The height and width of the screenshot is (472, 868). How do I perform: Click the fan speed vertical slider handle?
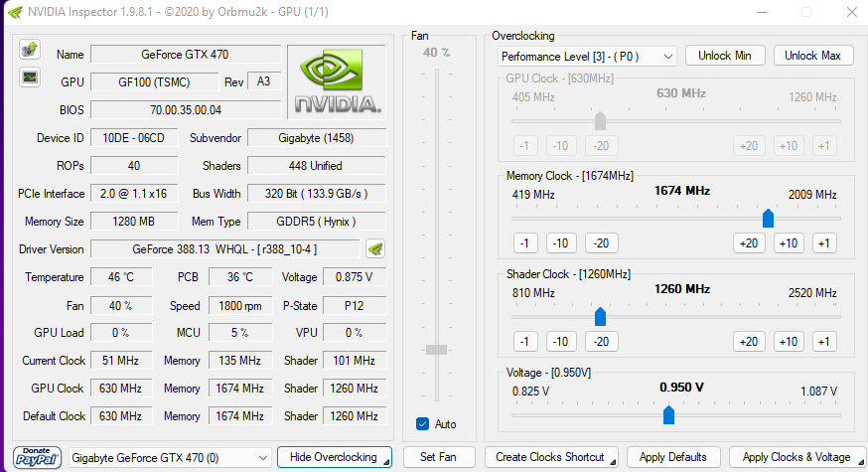point(436,350)
